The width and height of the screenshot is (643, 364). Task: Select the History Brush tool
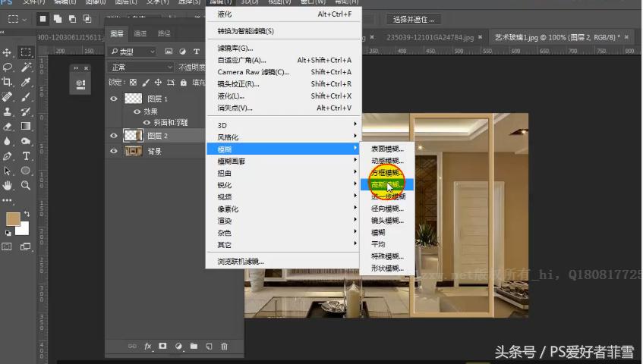pyautogui.click(x=25, y=111)
